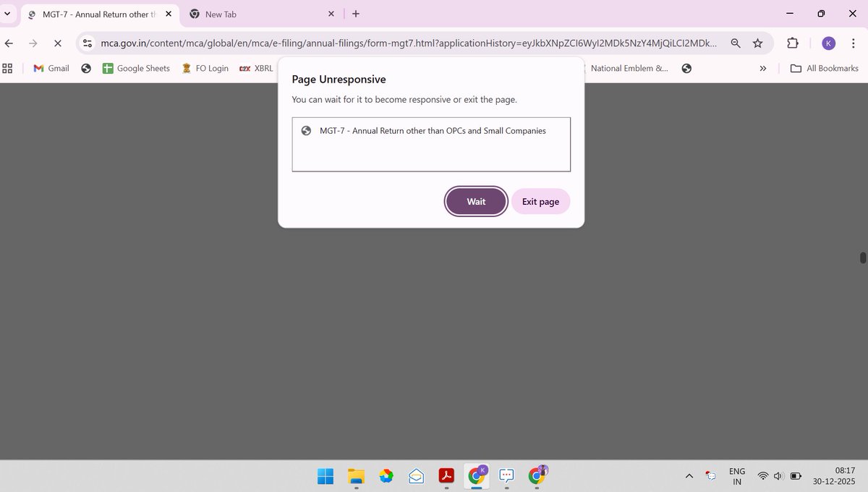868x492 pixels.
Task: Open the Extensions puzzle icon
Action: [792, 43]
